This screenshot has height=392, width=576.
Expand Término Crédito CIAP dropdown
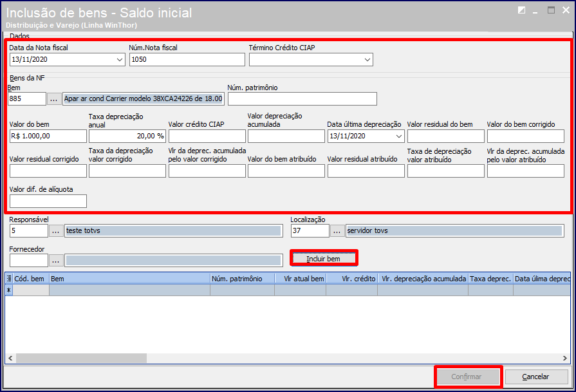367,59
